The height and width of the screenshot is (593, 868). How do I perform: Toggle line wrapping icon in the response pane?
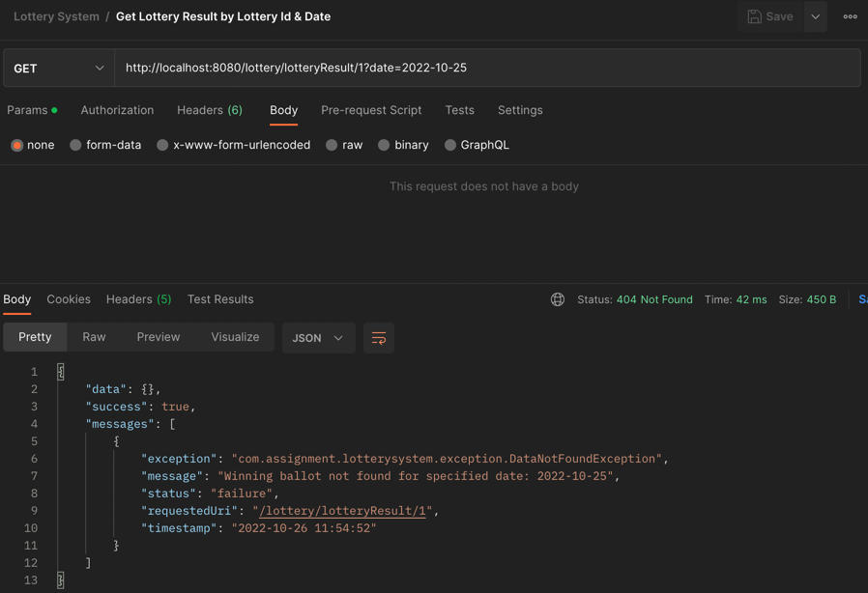[376, 338]
